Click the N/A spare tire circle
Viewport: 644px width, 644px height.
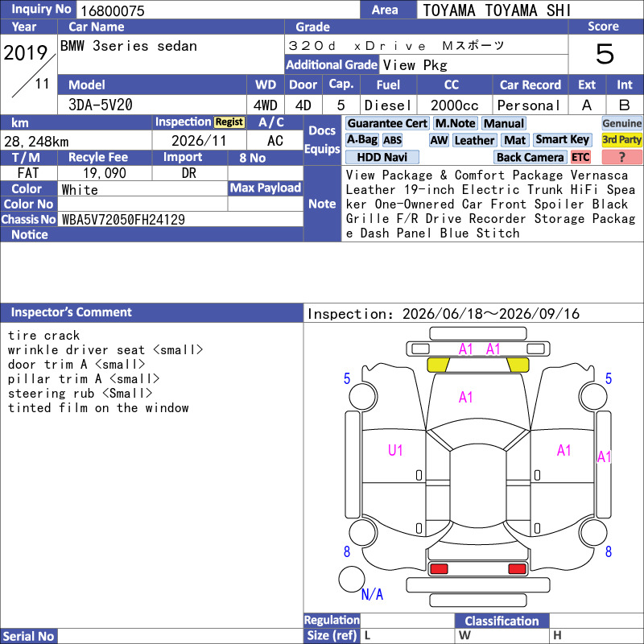pos(352,579)
